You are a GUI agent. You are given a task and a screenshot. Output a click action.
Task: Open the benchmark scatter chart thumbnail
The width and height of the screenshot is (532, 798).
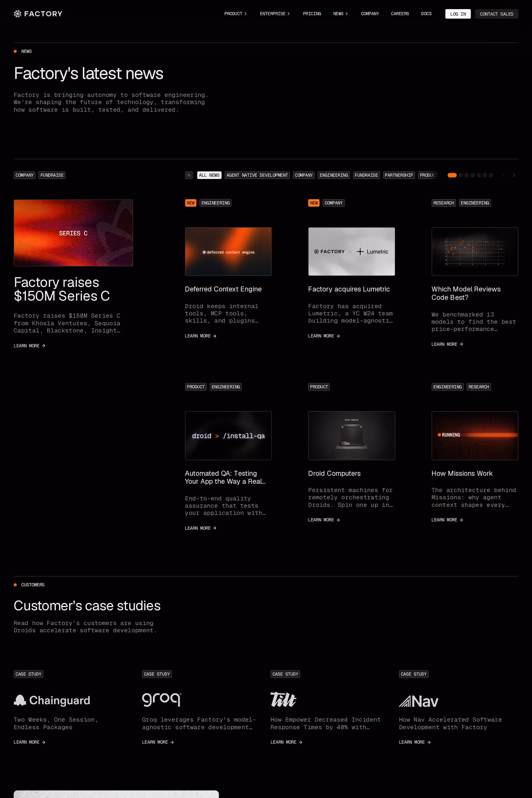pyautogui.click(x=475, y=252)
